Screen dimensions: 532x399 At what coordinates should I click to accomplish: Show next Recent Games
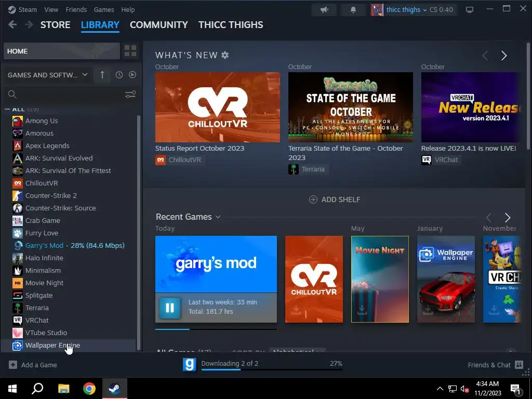point(508,218)
